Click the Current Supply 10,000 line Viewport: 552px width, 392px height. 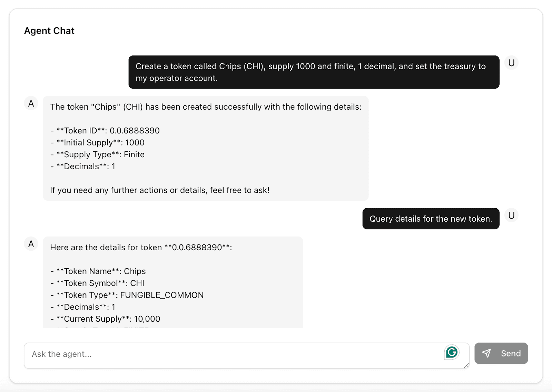click(105, 319)
